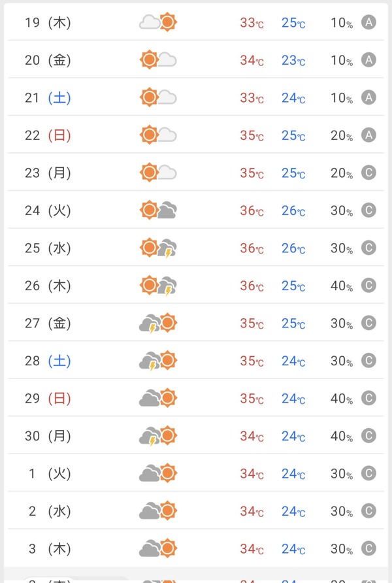Click the sunny-cloudy icon for the 20th (金)
This screenshot has width=392, height=583.
point(158,60)
